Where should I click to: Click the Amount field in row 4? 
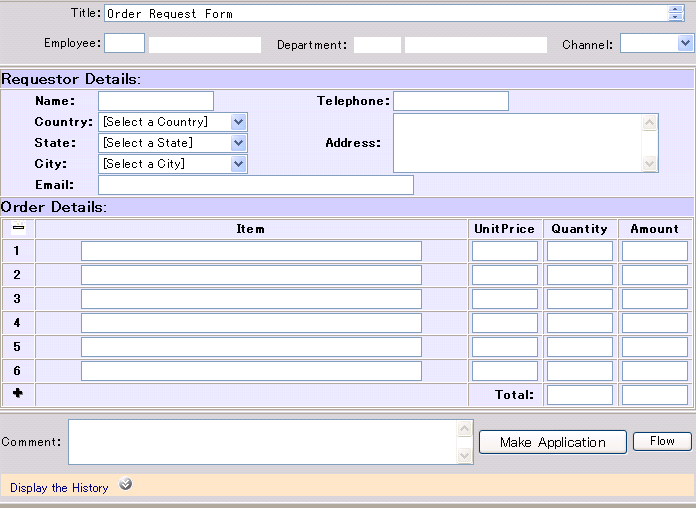pyautogui.click(x=655, y=323)
